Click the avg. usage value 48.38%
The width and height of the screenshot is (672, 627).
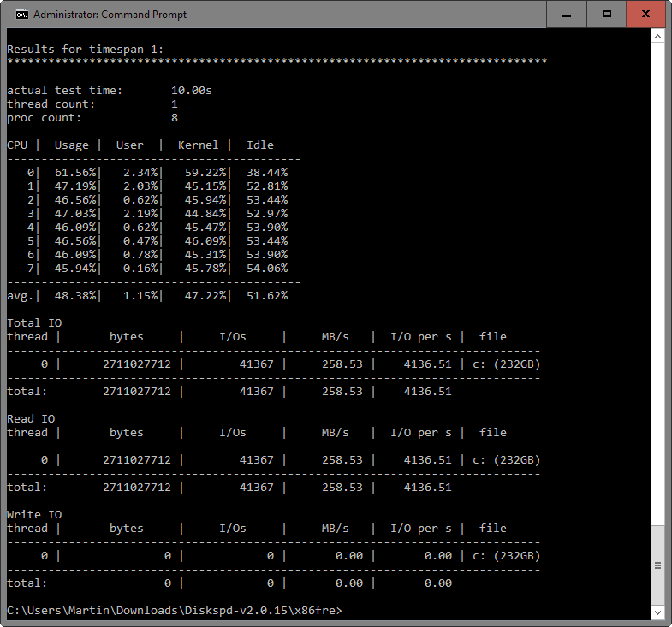71,295
